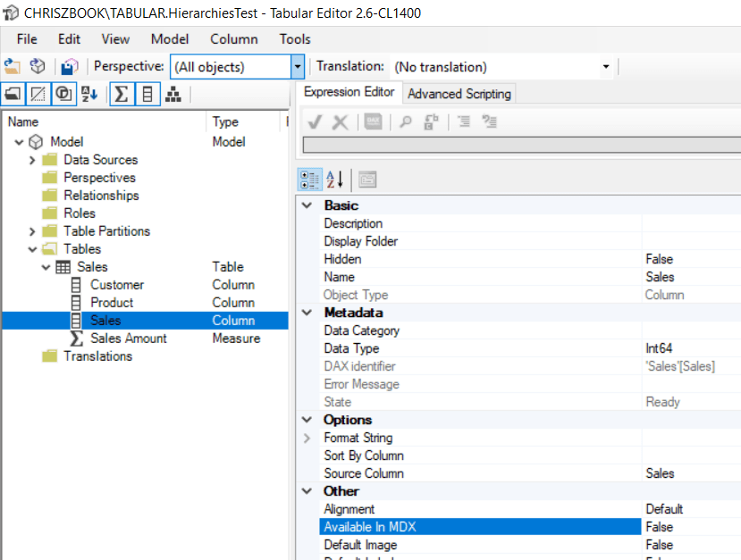Sort properties alphabetically A-Z icon
The image size is (741, 560).
[x=335, y=180]
